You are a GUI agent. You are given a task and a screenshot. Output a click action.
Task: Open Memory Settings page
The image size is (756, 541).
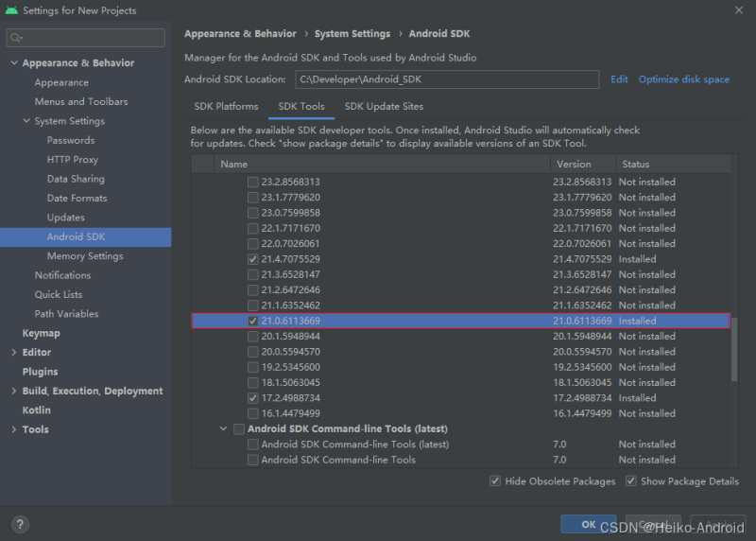pos(85,256)
